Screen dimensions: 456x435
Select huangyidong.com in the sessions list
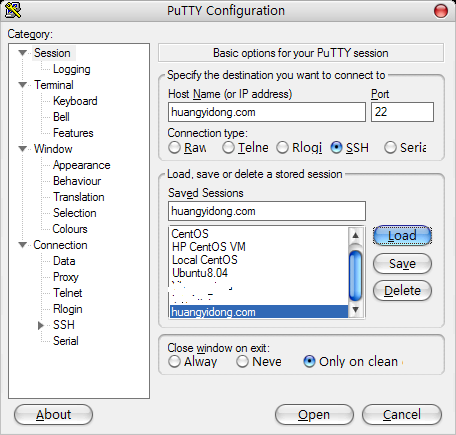pos(259,312)
